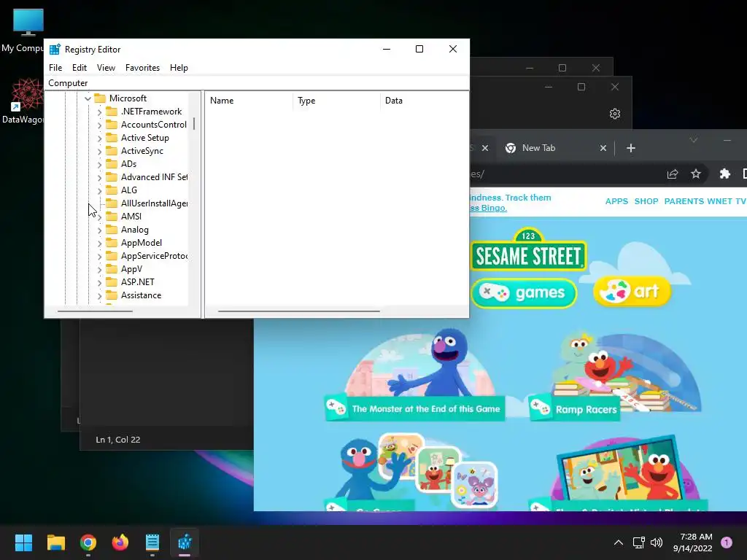Select the Microsoft folder icon
This screenshot has width=747, height=560.
[100, 98]
